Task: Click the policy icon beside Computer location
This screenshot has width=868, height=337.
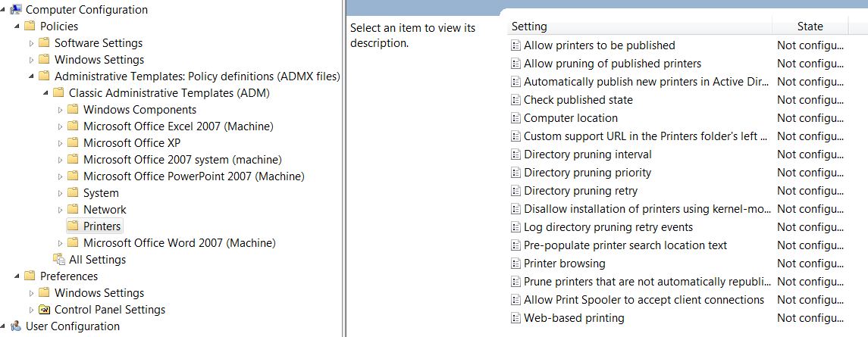Action: coord(515,118)
